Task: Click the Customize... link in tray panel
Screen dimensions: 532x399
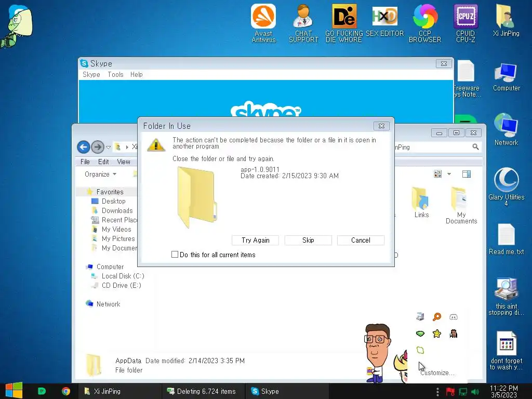Action: tap(437, 373)
